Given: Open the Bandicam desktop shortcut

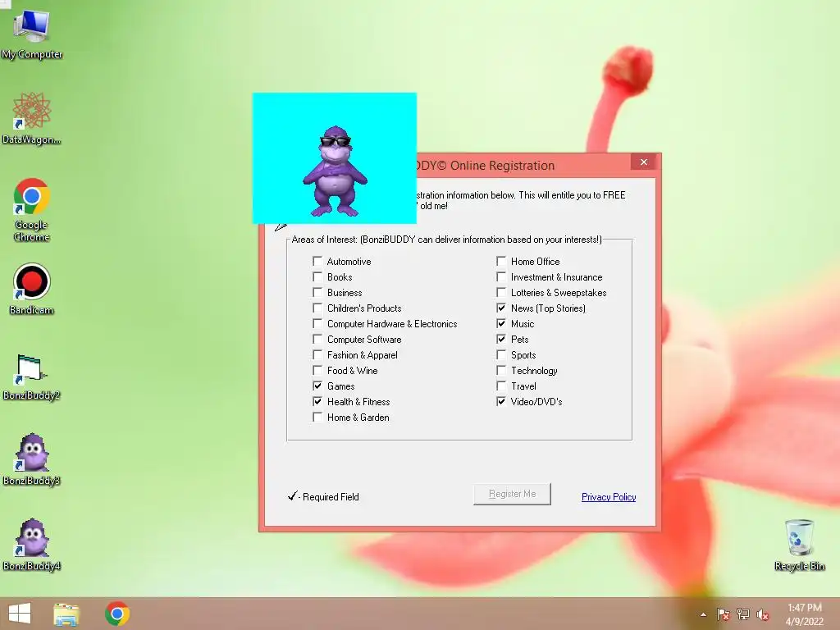Looking at the screenshot, I should click(x=32, y=290).
